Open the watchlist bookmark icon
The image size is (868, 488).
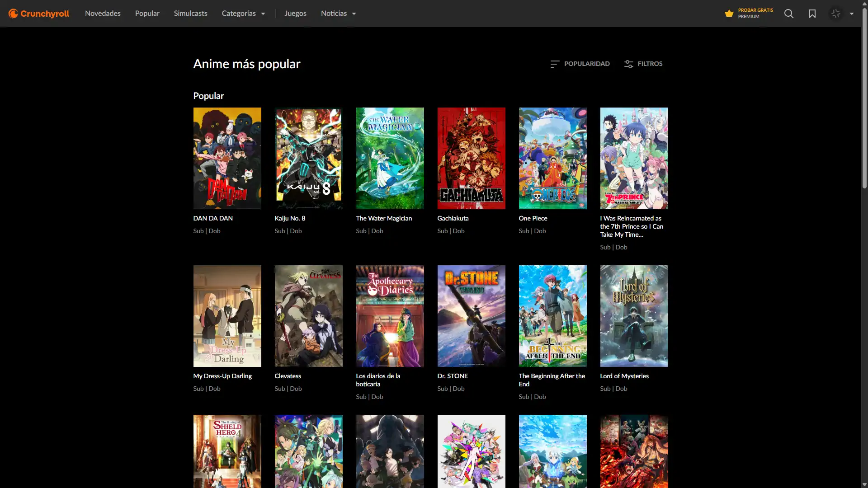click(812, 14)
